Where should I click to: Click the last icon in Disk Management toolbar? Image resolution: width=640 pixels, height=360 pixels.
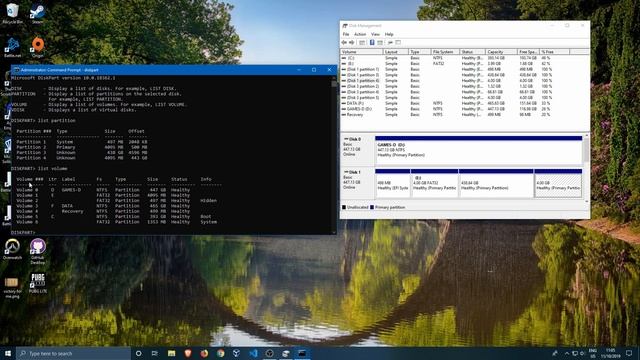pyautogui.click(x=398, y=42)
